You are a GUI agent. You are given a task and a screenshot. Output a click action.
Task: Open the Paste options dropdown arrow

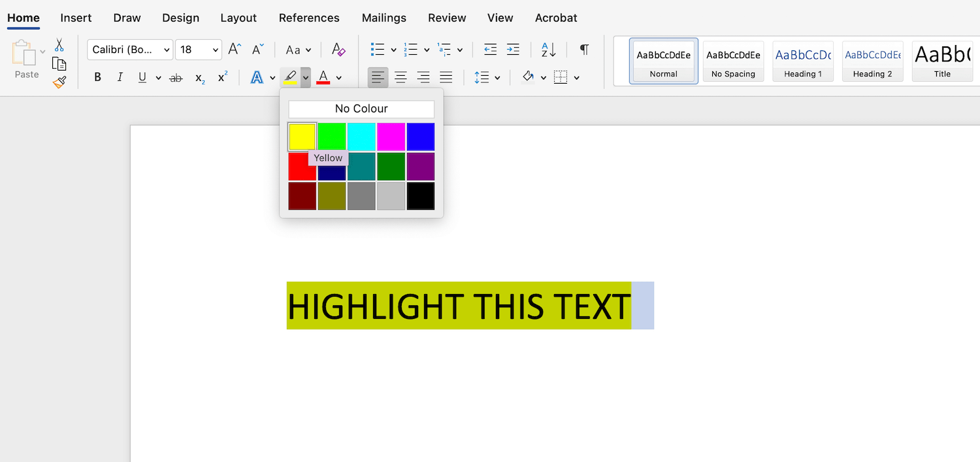click(42, 51)
